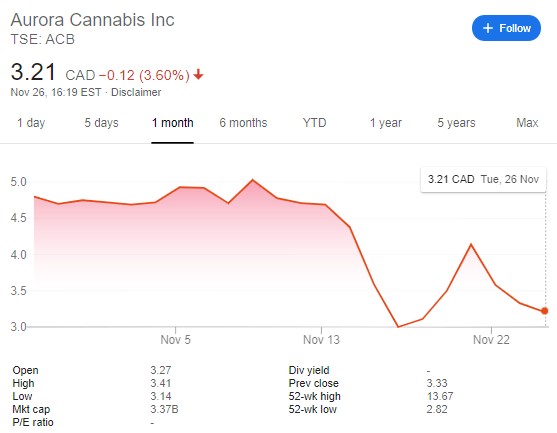Screen dimensions: 557x433
Task: Select the 1 month tab
Action: [173, 123]
